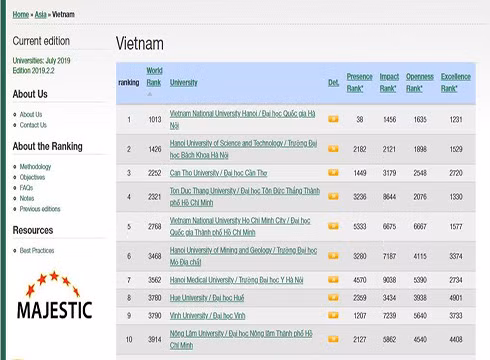Screen dimensions: 490x360
Task: Open Ton Duc Thang University link
Action: (x=245, y=197)
